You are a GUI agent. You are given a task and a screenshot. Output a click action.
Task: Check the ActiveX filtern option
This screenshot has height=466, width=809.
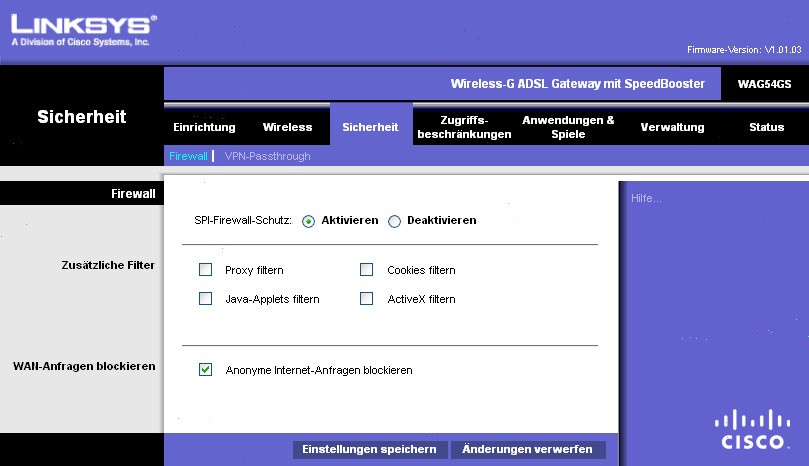366,299
